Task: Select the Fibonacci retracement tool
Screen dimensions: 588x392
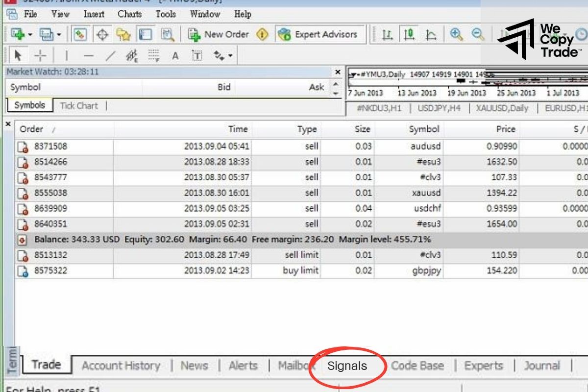Action: coord(154,56)
